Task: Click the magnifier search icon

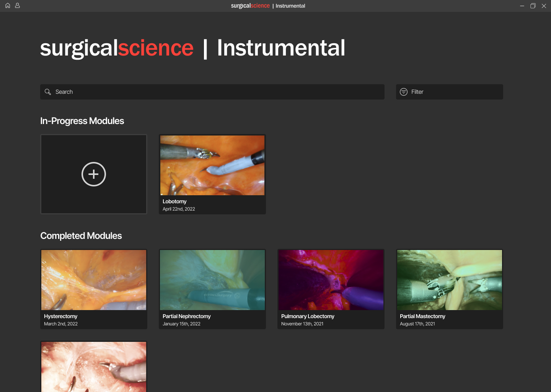Action: point(48,92)
